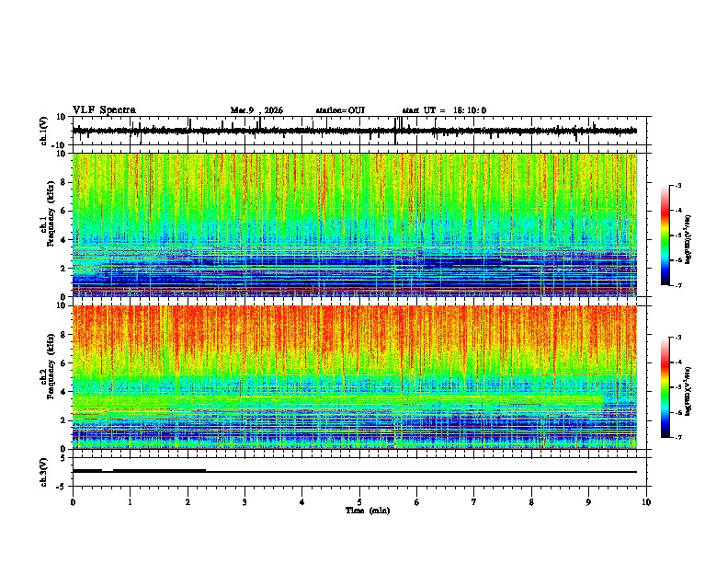Click the time axis tick label '8'
728x563 pixels.
pyautogui.click(x=531, y=502)
